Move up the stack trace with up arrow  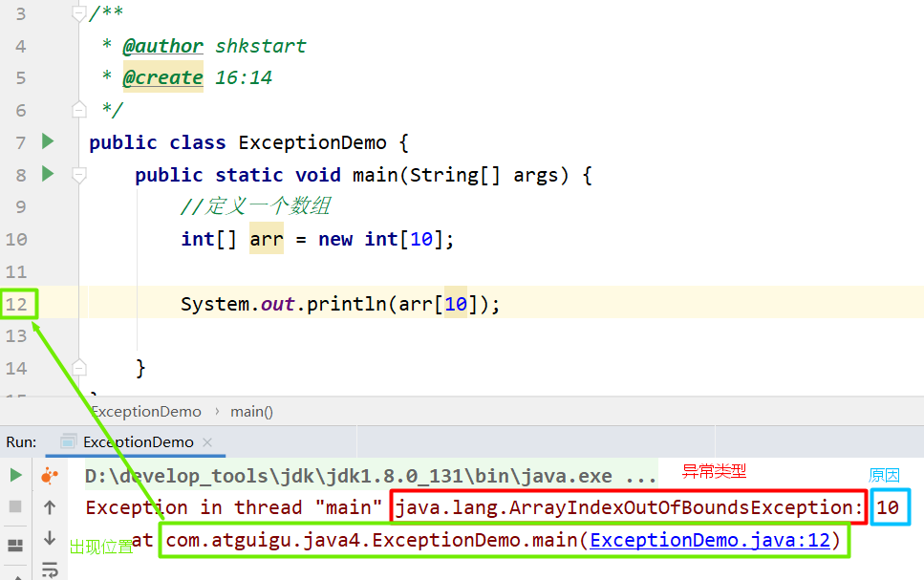tap(49, 505)
